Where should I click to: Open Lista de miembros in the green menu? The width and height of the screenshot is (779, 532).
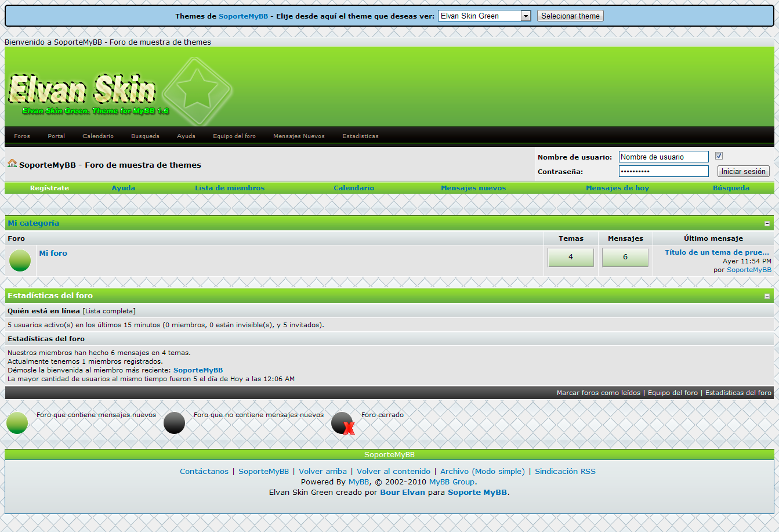pyautogui.click(x=230, y=188)
